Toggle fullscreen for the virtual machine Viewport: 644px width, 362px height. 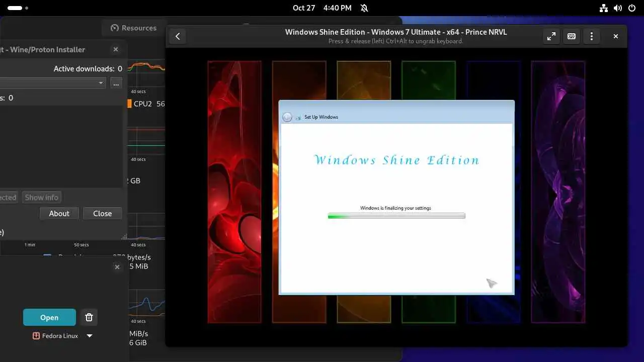pos(551,36)
